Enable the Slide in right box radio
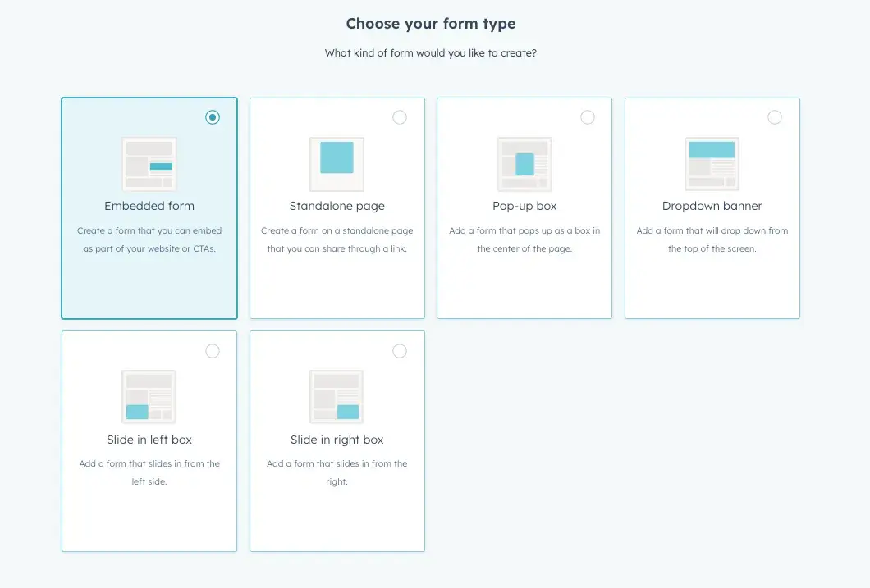 [400, 351]
